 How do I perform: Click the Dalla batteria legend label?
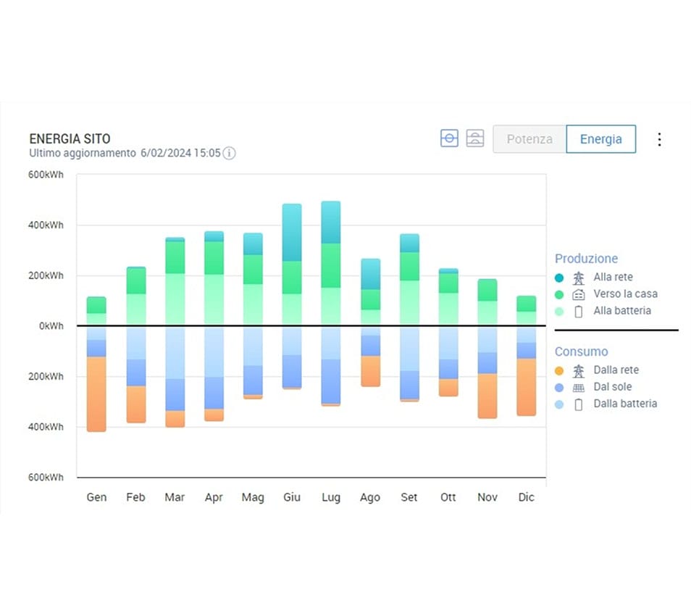tap(625, 404)
